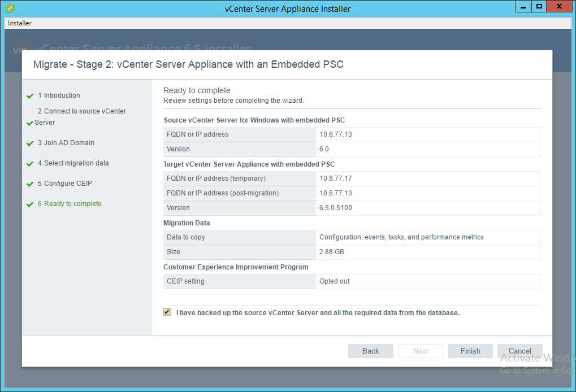The image size is (576, 392).
Task: Cancel the migration wizard
Action: [x=520, y=351]
